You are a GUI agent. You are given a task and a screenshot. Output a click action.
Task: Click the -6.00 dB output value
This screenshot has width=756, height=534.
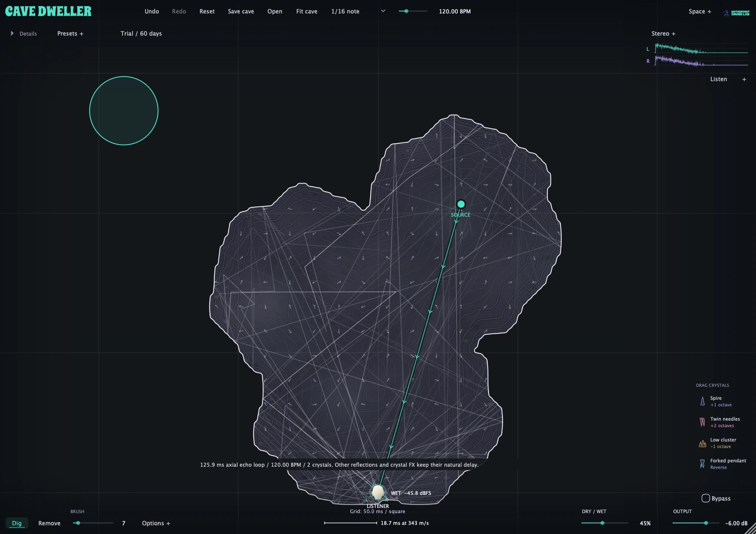point(736,523)
